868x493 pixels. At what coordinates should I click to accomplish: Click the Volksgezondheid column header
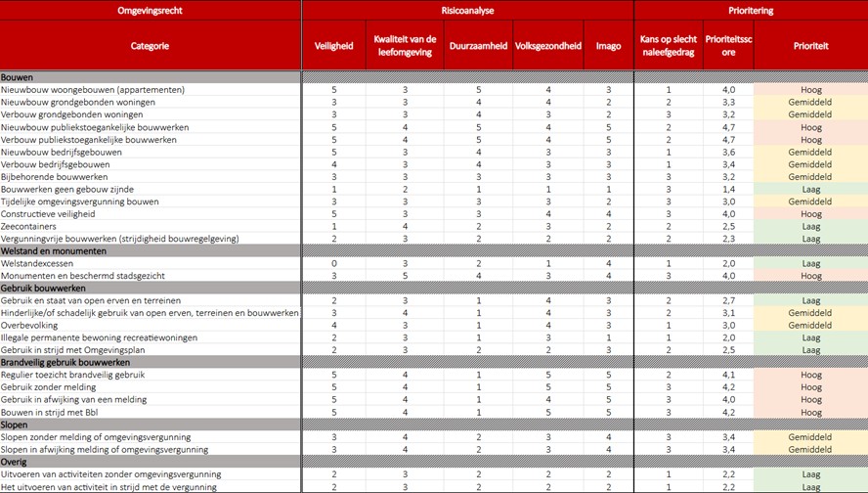point(547,46)
